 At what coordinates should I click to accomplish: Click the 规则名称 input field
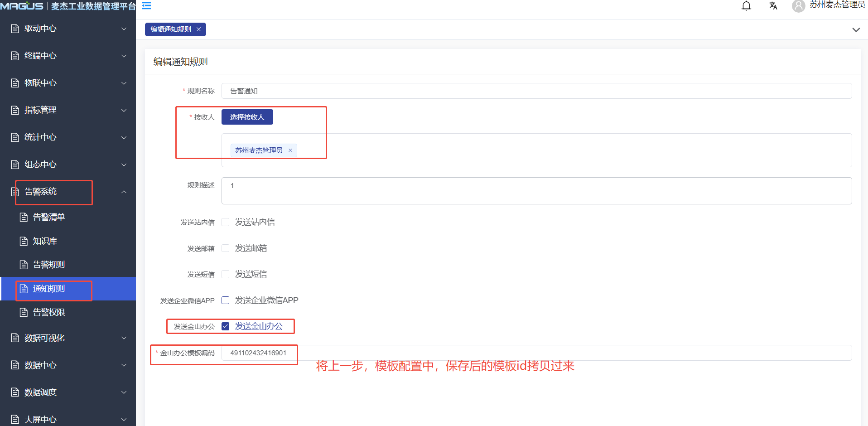(536, 91)
